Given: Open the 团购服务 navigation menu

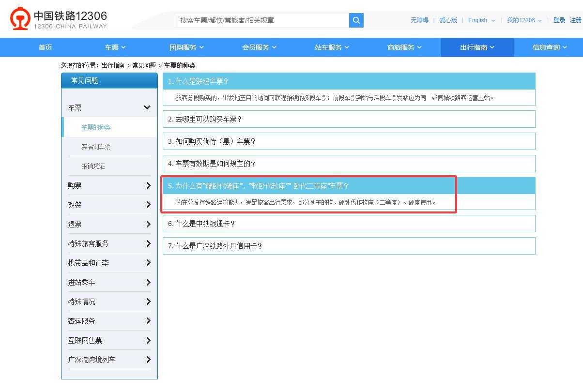Looking at the screenshot, I should pyautogui.click(x=187, y=47).
